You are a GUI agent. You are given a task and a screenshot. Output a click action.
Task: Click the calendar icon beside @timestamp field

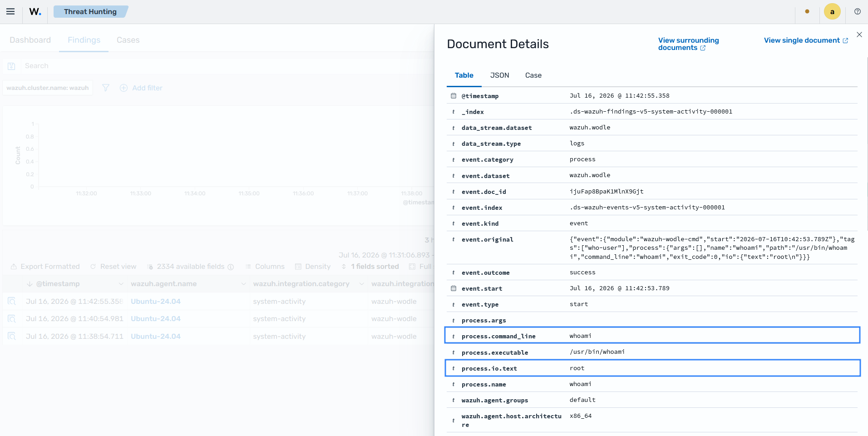[x=454, y=96]
